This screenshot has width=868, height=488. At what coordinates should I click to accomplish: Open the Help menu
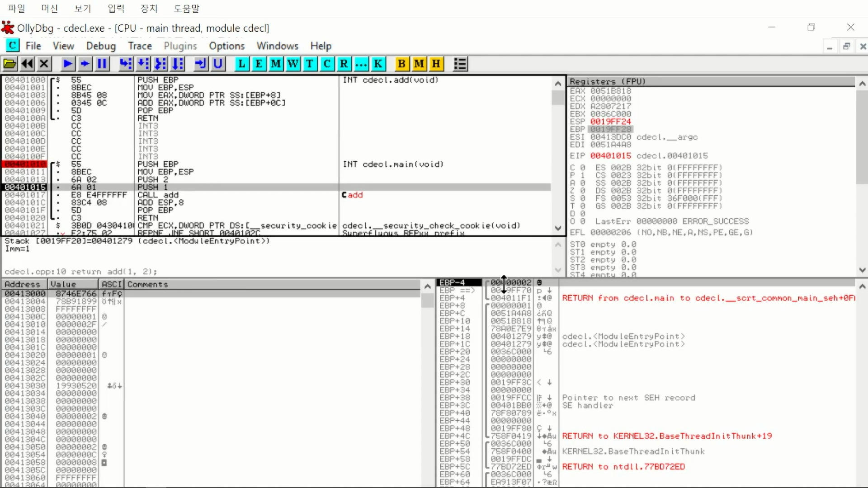[321, 46]
